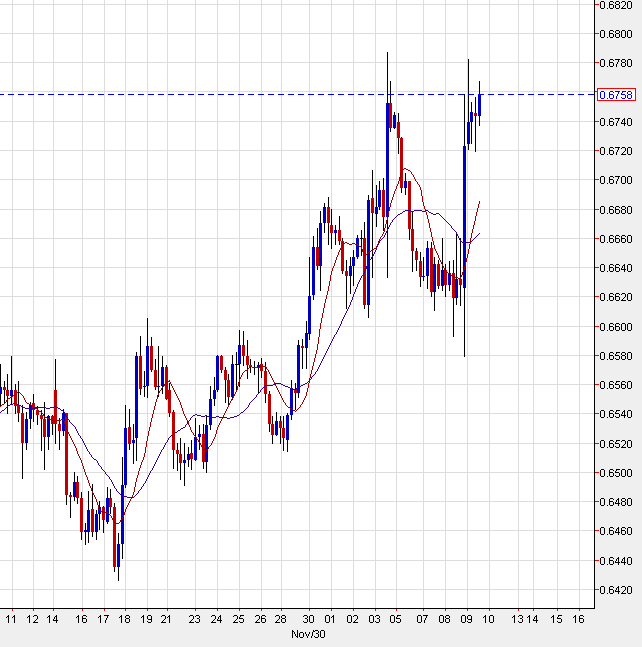Select the date label 23 on time axis
The width and height of the screenshot is (642, 647).
point(194,619)
